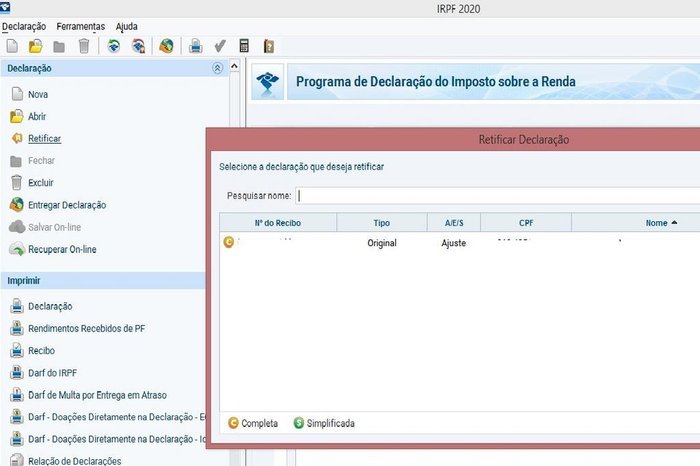Click the app icon in the title bar
The image size is (700, 466).
[5, 7]
